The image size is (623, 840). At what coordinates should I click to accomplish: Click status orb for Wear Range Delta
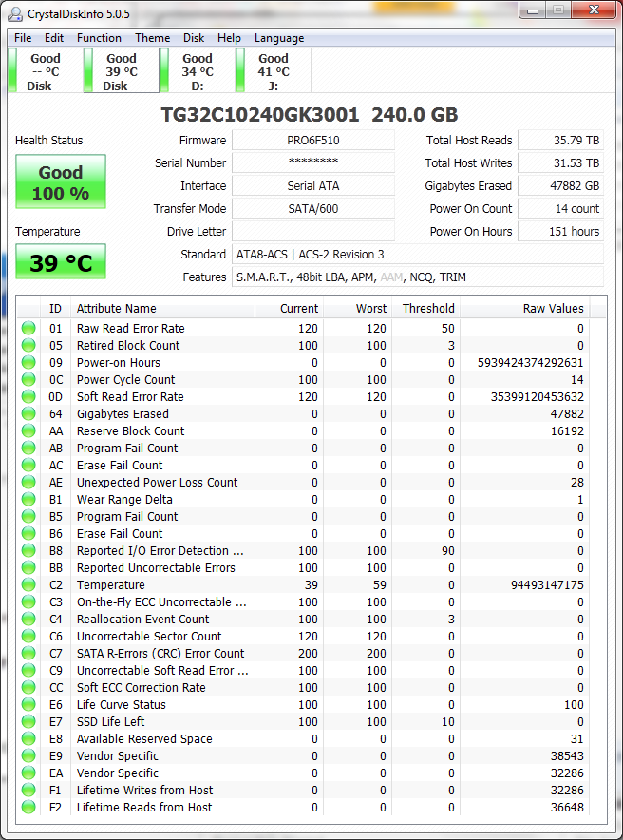pos(29,500)
